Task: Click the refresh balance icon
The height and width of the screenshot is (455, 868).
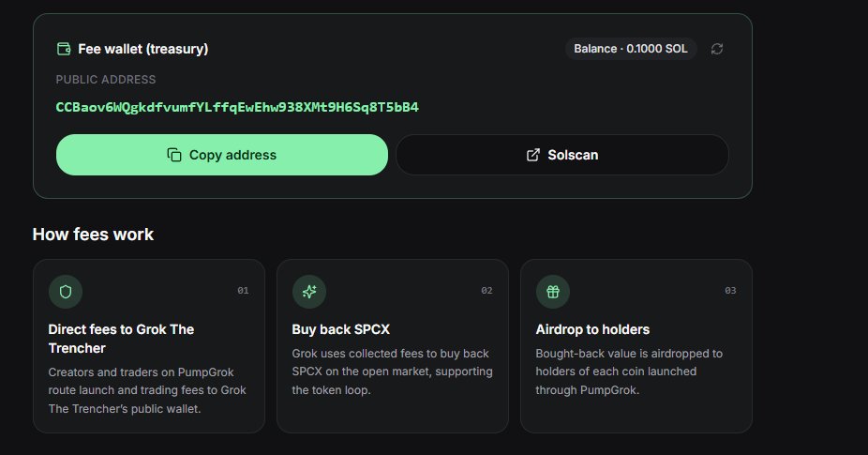Action: pyautogui.click(x=717, y=49)
